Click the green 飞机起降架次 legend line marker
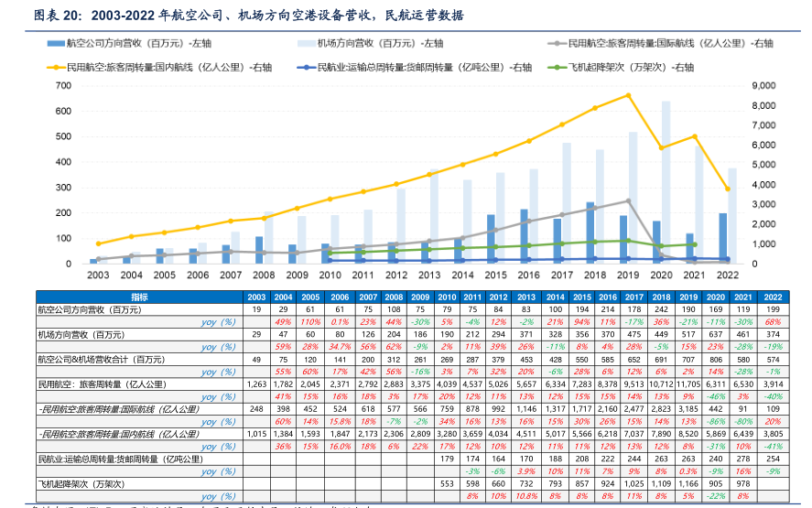 point(555,67)
